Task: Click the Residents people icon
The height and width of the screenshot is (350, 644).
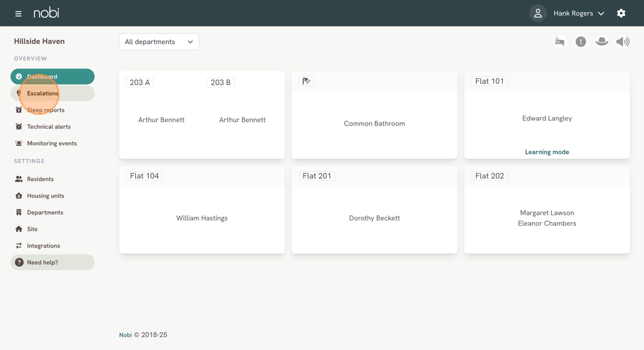Action: pos(19,179)
